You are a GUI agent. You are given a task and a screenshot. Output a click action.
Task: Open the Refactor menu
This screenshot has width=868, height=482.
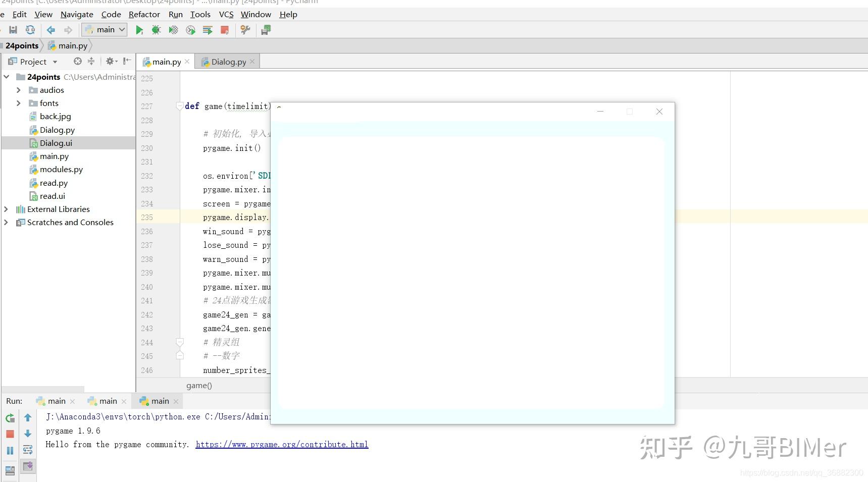pyautogui.click(x=144, y=14)
